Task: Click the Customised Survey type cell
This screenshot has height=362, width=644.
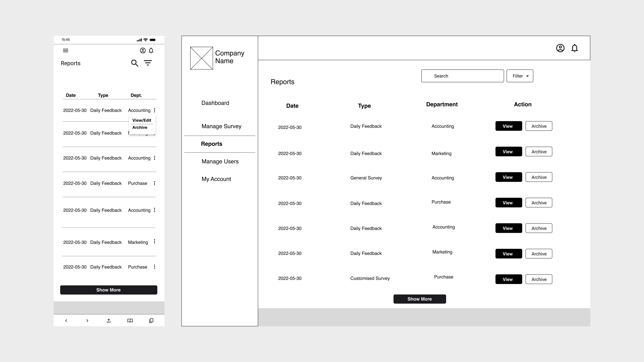Action: coord(370,278)
